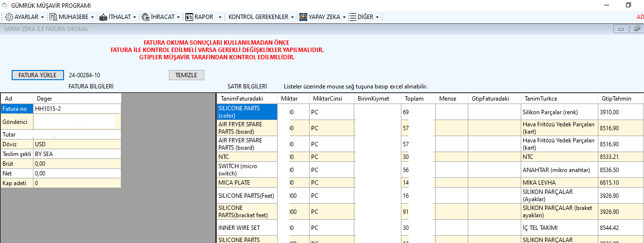Click the TanimTurkce column header
644x243 pixels.
[x=560, y=99]
